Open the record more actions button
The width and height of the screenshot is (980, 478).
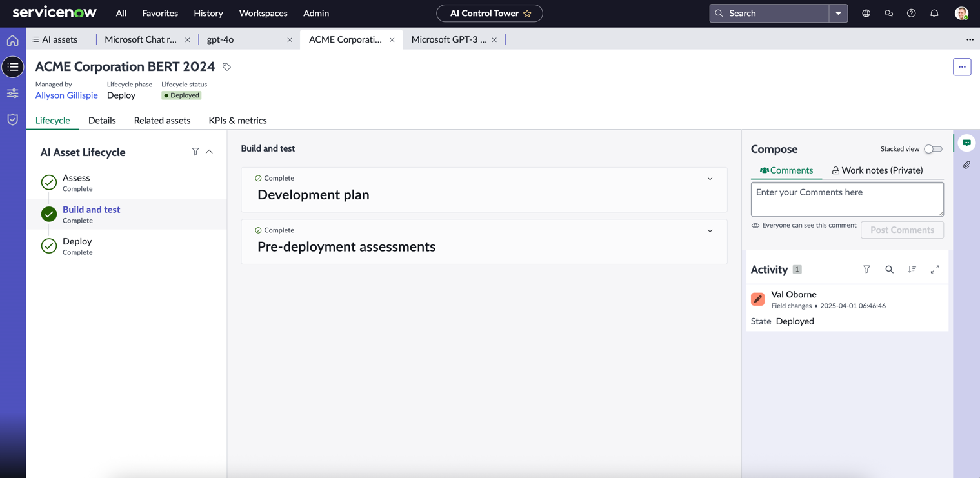962,67
